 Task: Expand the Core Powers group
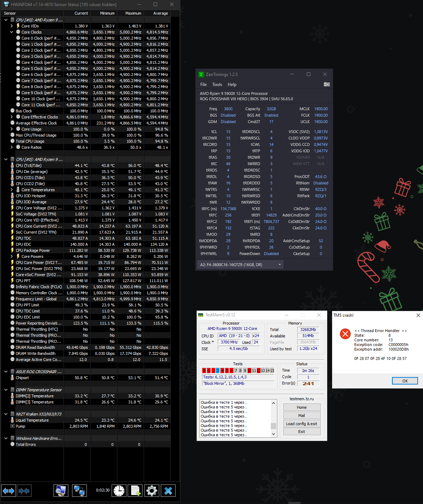(11, 256)
